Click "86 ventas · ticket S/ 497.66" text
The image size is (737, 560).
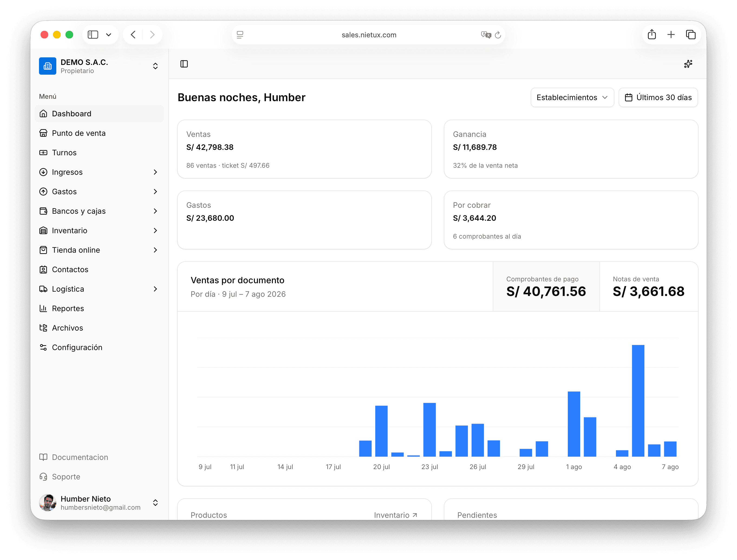coord(228,166)
